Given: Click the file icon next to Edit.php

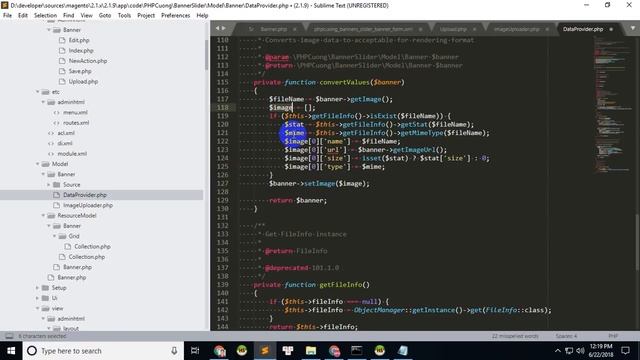Looking at the screenshot, I should tap(62, 40).
